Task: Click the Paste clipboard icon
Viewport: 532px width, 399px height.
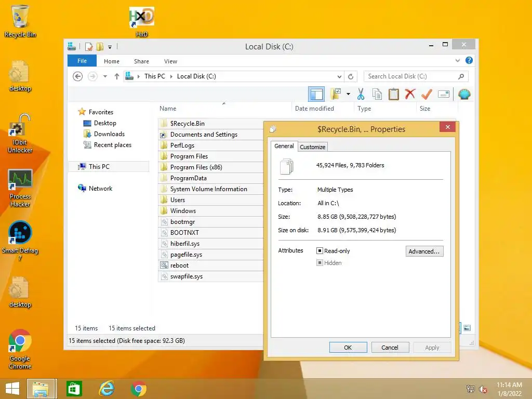Action: click(394, 94)
